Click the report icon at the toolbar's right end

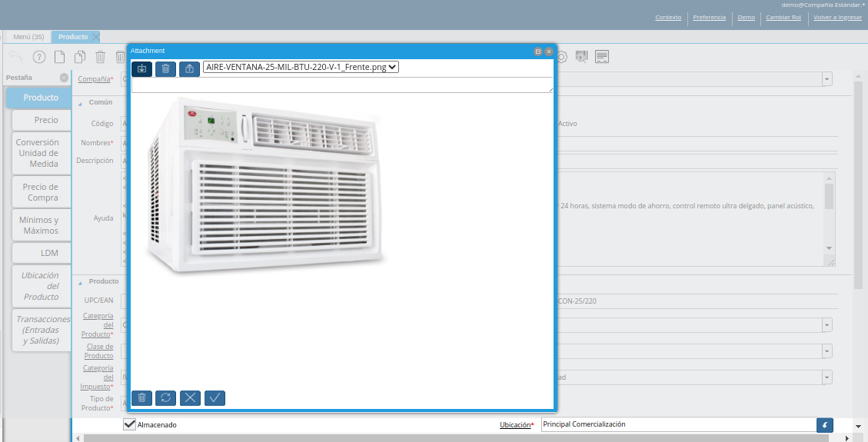pos(602,56)
